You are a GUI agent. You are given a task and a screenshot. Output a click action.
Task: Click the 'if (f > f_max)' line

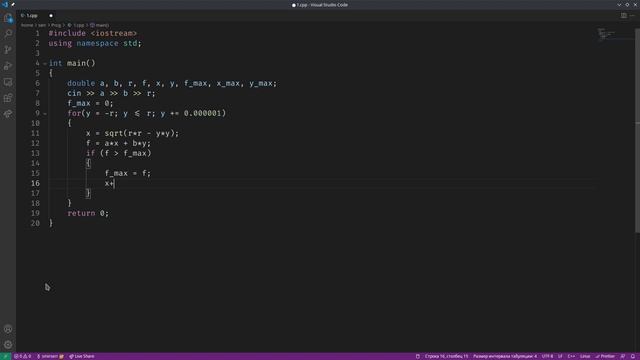coord(118,153)
